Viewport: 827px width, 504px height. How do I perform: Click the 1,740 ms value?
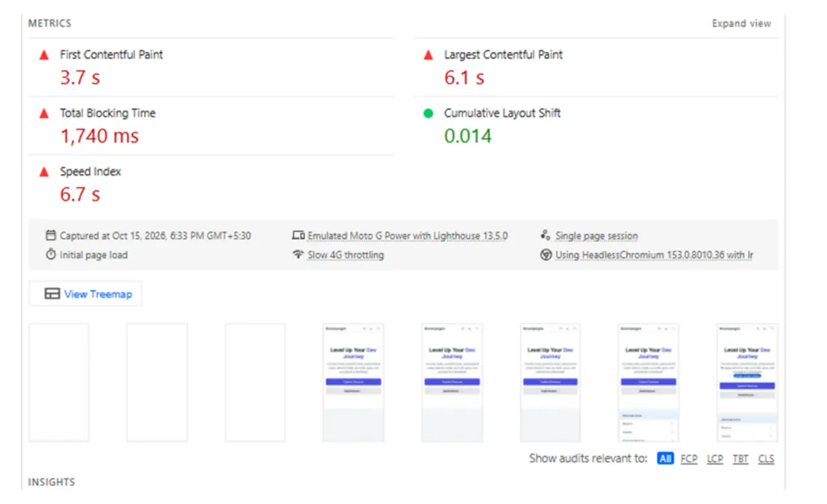coord(99,136)
